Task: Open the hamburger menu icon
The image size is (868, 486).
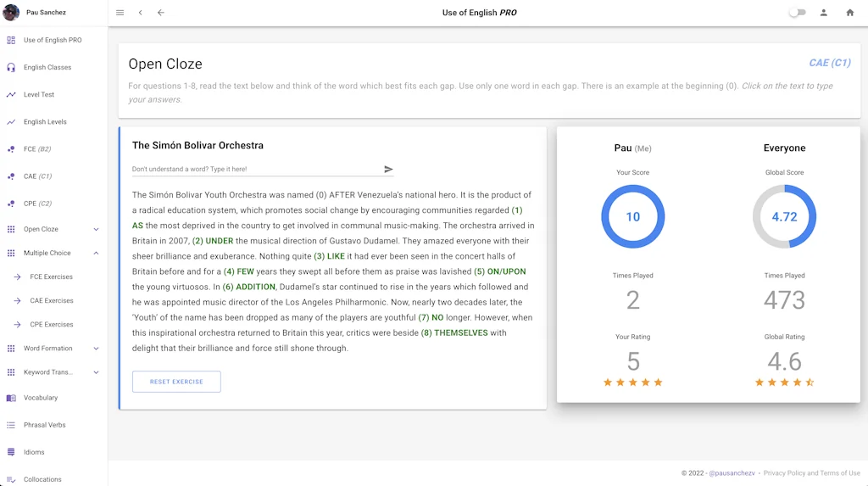Action: click(x=120, y=12)
